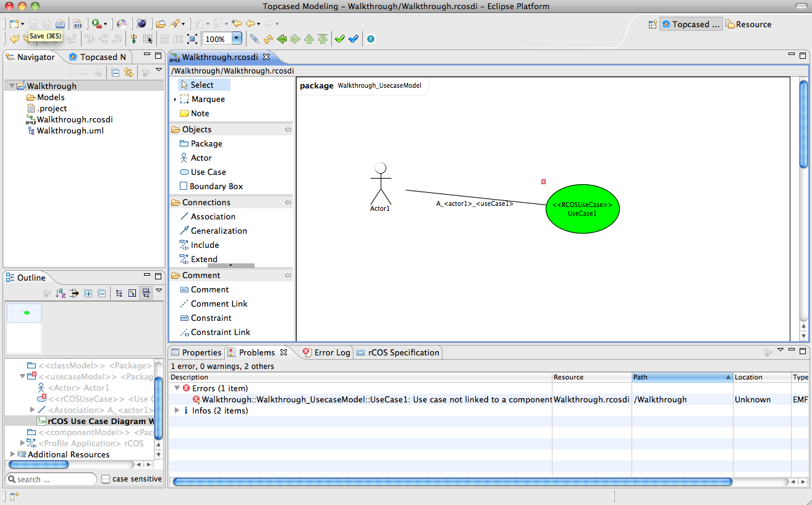Switch to the Resource perspective
The height and width of the screenshot is (505, 812).
click(x=748, y=25)
